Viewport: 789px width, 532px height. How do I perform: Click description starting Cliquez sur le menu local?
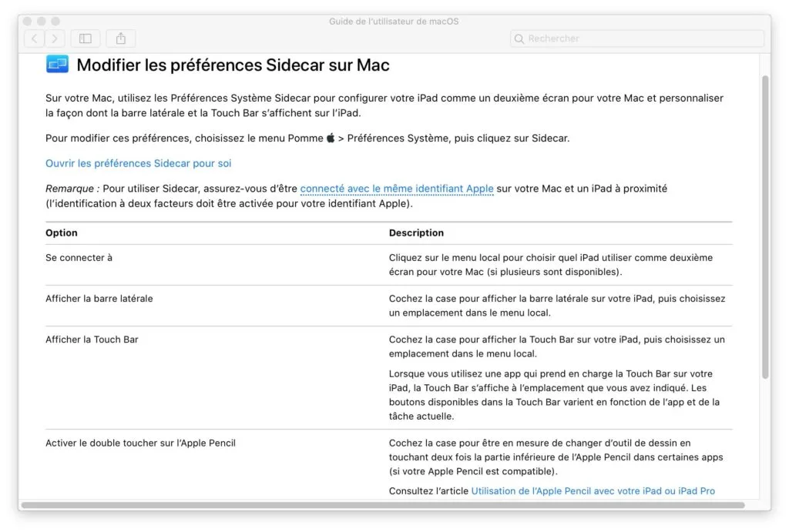(x=550, y=265)
